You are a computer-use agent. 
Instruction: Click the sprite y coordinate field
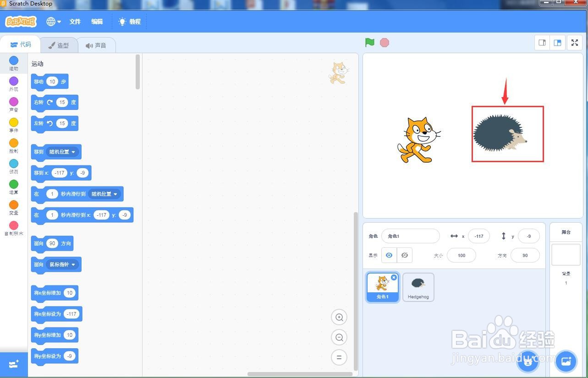529,236
